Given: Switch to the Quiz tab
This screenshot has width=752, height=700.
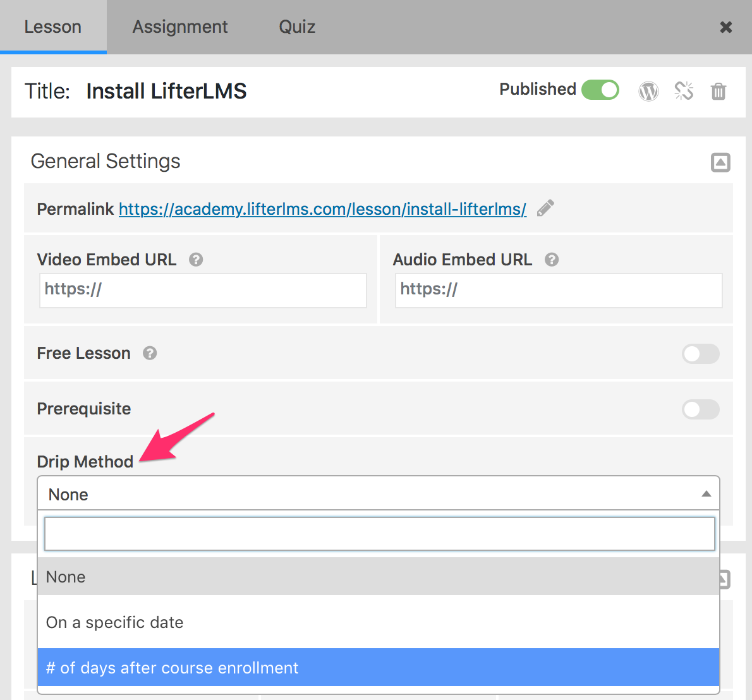Looking at the screenshot, I should (297, 27).
